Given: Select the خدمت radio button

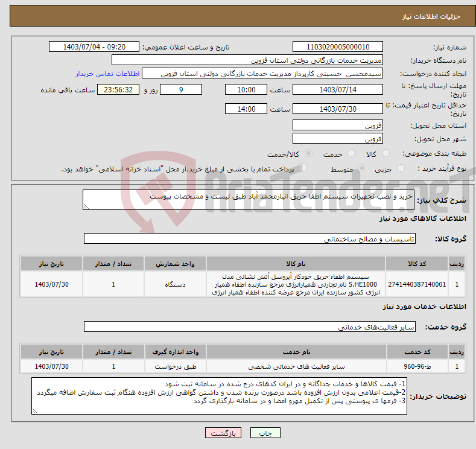Looking at the screenshot, I should tap(351, 153).
